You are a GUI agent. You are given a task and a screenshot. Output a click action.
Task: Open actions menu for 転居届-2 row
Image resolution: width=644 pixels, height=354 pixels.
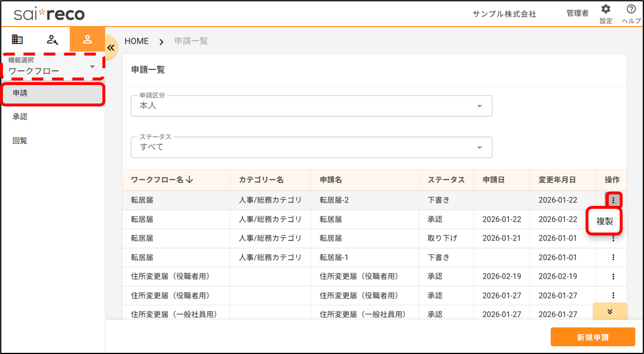point(613,200)
